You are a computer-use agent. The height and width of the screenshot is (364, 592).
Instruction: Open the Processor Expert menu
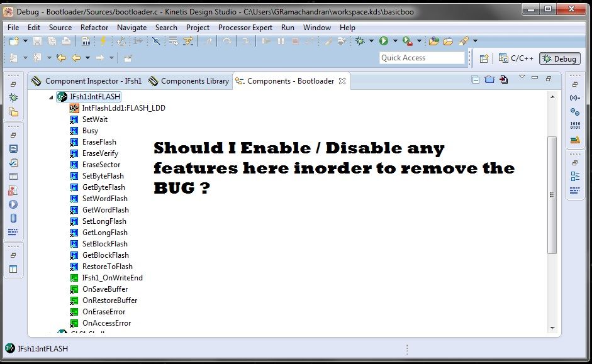245,28
